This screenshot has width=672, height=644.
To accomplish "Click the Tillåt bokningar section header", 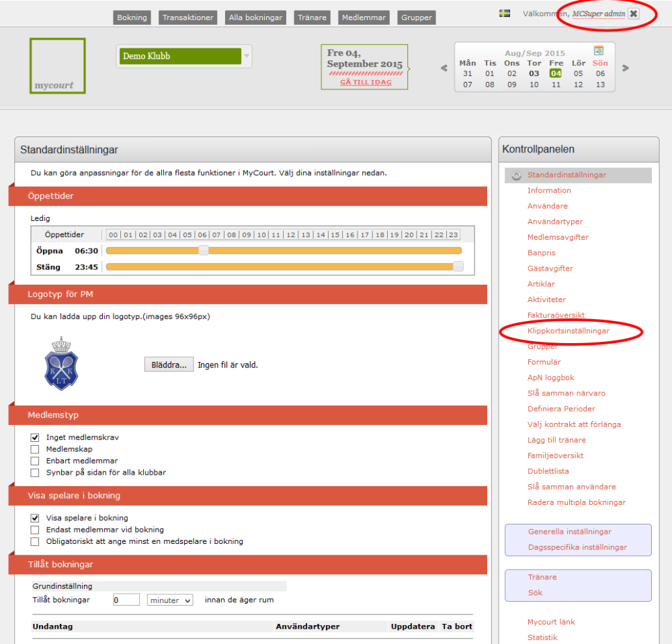I will [248, 565].
